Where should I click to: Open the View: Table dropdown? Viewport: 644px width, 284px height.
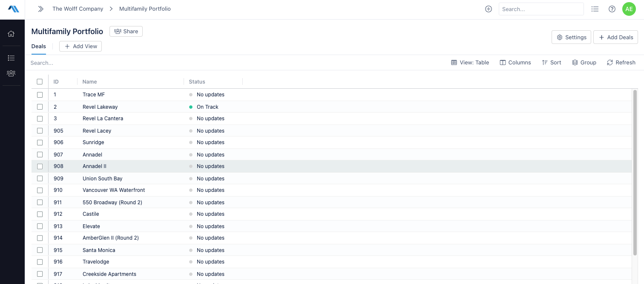point(470,63)
